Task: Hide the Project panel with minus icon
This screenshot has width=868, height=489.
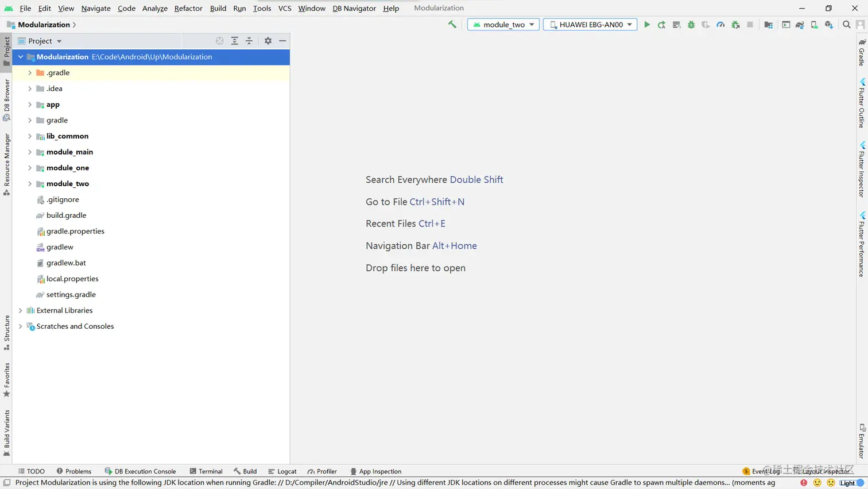Action: tap(282, 41)
